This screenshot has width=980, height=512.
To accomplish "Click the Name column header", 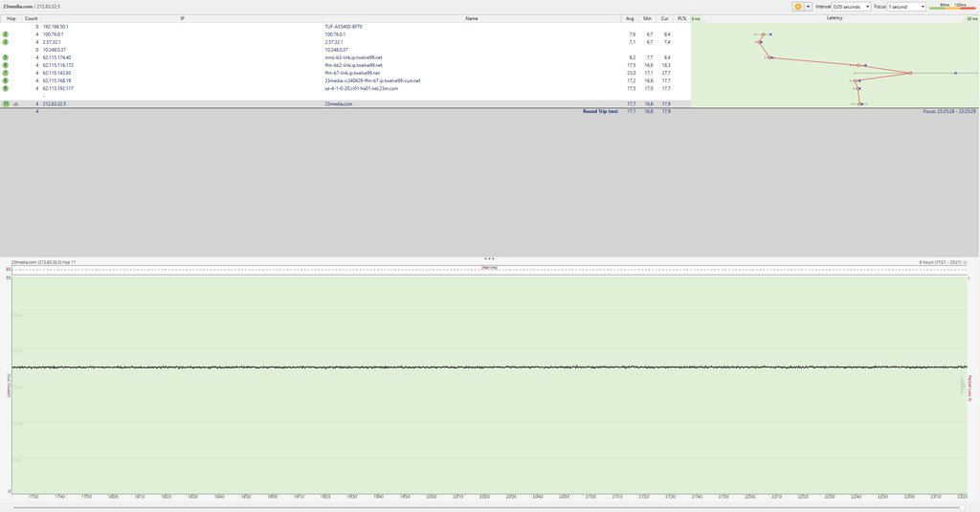I will (471, 19).
